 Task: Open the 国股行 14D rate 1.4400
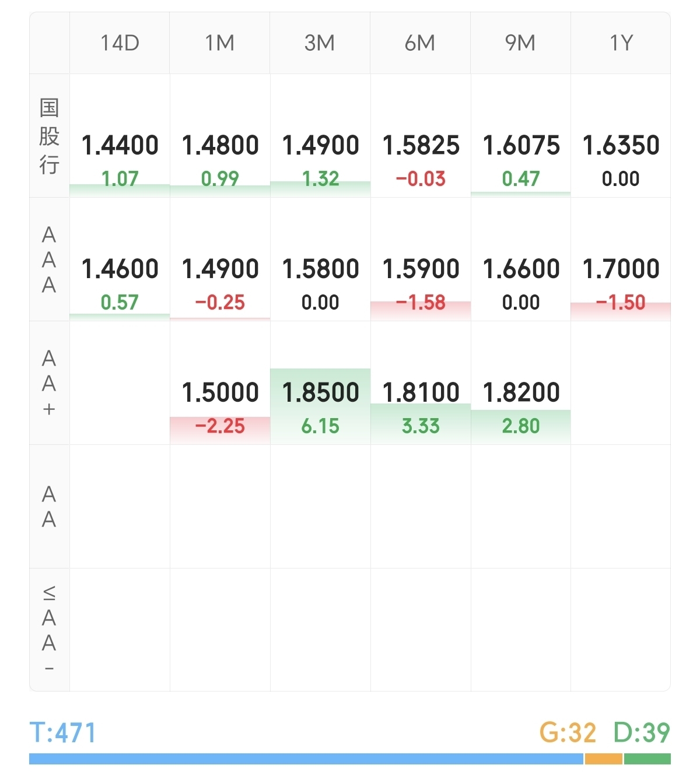click(120, 145)
